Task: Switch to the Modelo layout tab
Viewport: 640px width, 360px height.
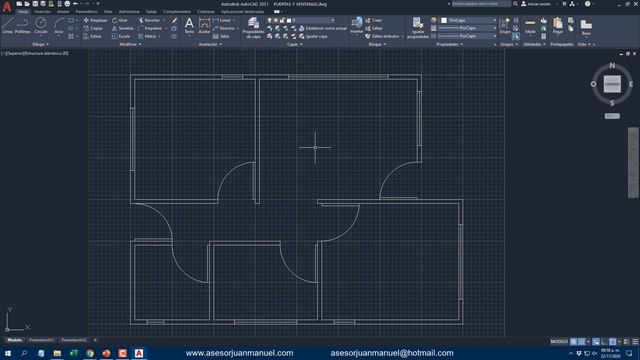Action: click(x=15, y=340)
